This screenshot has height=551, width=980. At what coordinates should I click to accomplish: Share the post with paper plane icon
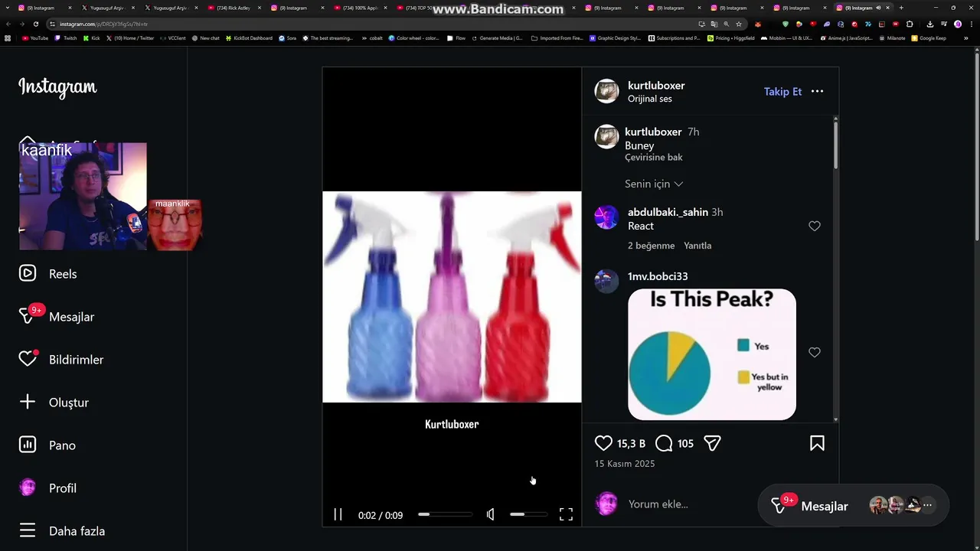[x=712, y=443]
